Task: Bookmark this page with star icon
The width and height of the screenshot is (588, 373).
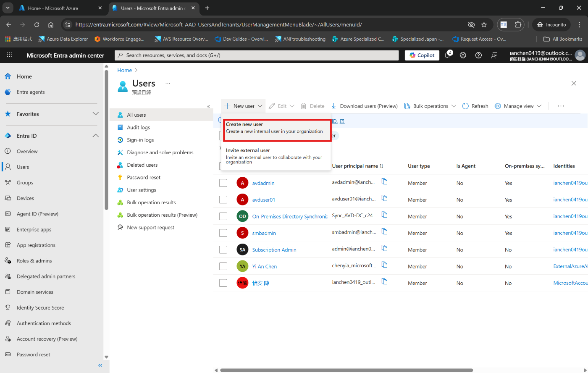Action: (484, 25)
